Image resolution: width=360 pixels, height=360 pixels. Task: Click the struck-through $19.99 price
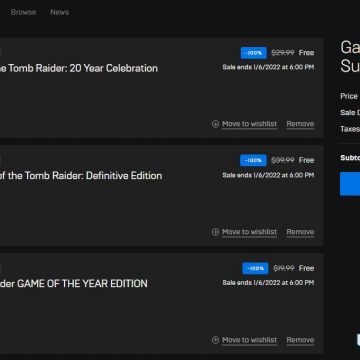[284, 268]
